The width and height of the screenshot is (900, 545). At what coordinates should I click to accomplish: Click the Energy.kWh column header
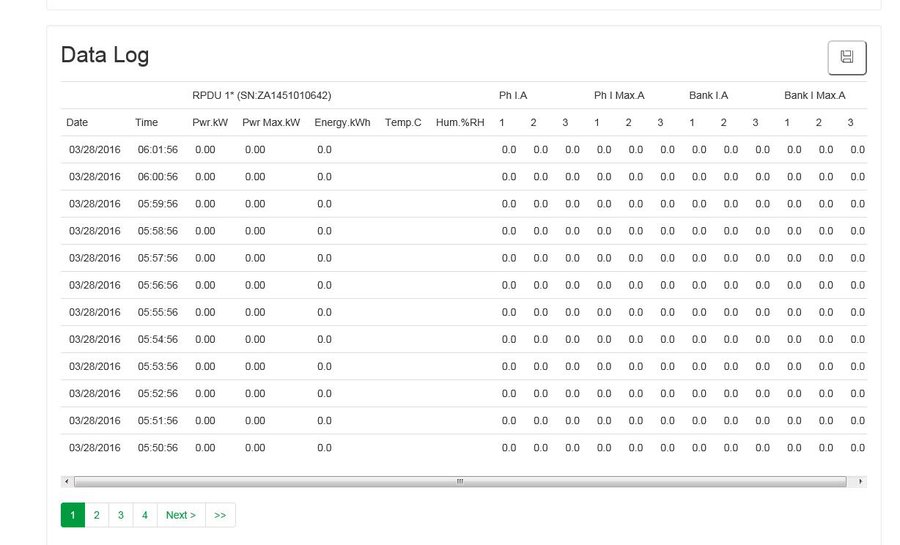pyautogui.click(x=342, y=123)
